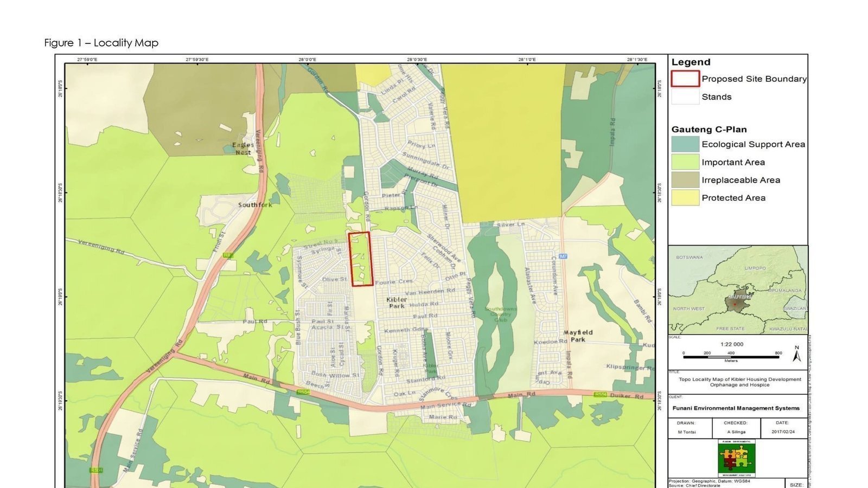Click the red Proposed Site Boundary legend symbol
Screen dimensions: 868x488
(685, 79)
